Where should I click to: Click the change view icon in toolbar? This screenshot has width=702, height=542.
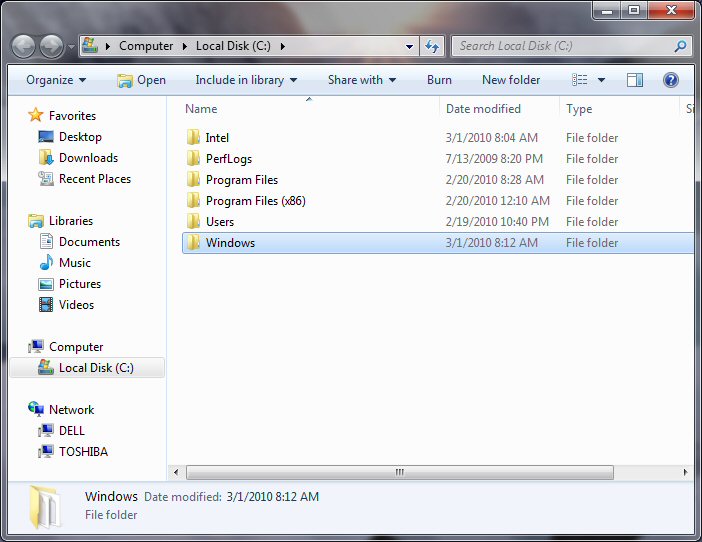pos(580,80)
